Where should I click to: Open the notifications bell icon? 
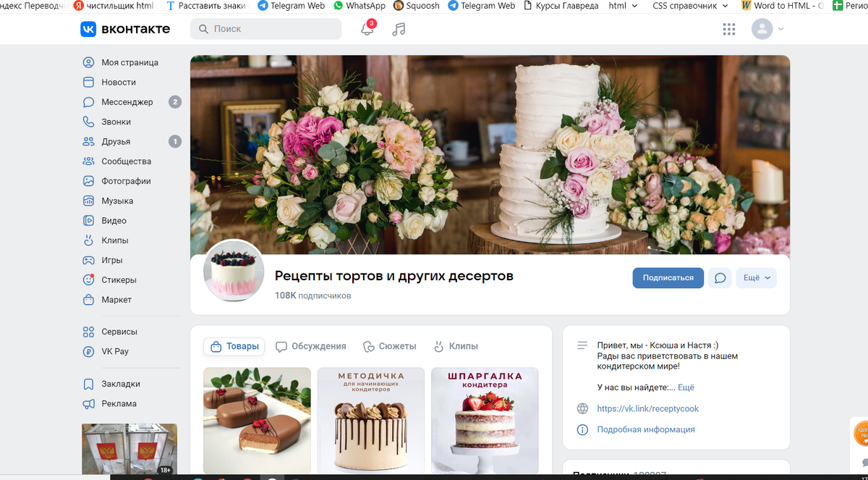[x=367, y=29]
